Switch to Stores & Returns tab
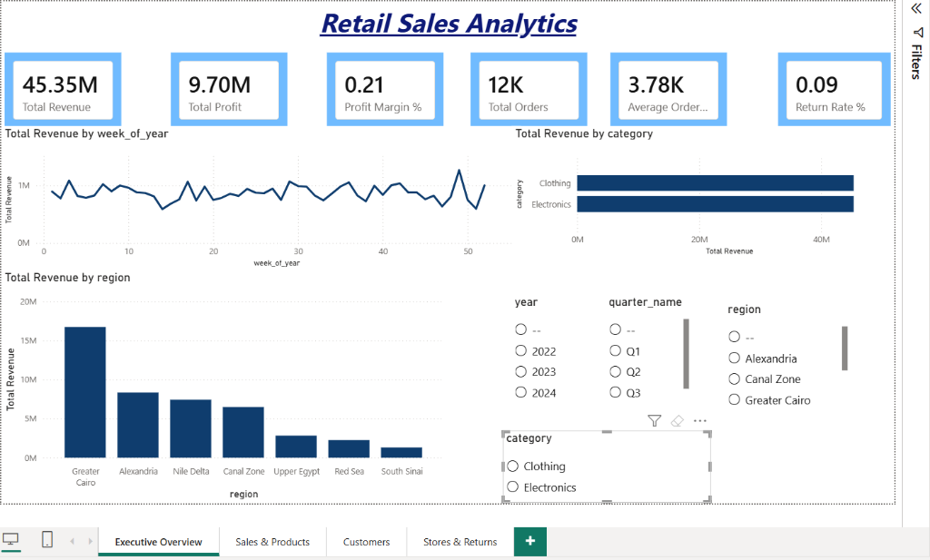Screen dimensions: 930x560 [x=460, y=542]
